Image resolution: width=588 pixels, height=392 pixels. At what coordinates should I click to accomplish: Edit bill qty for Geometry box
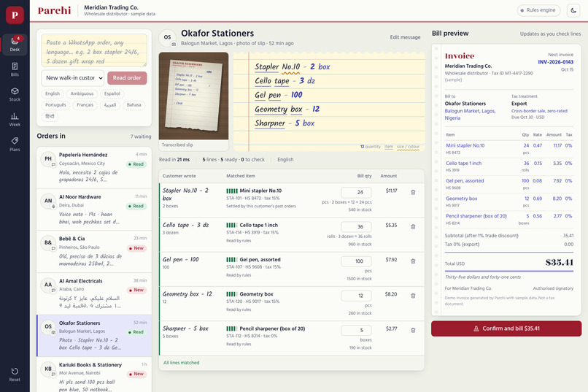(x=356, y=296)
